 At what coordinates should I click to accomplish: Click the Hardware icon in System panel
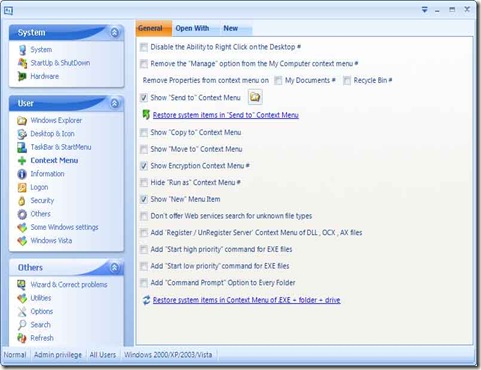coord(22,76)
